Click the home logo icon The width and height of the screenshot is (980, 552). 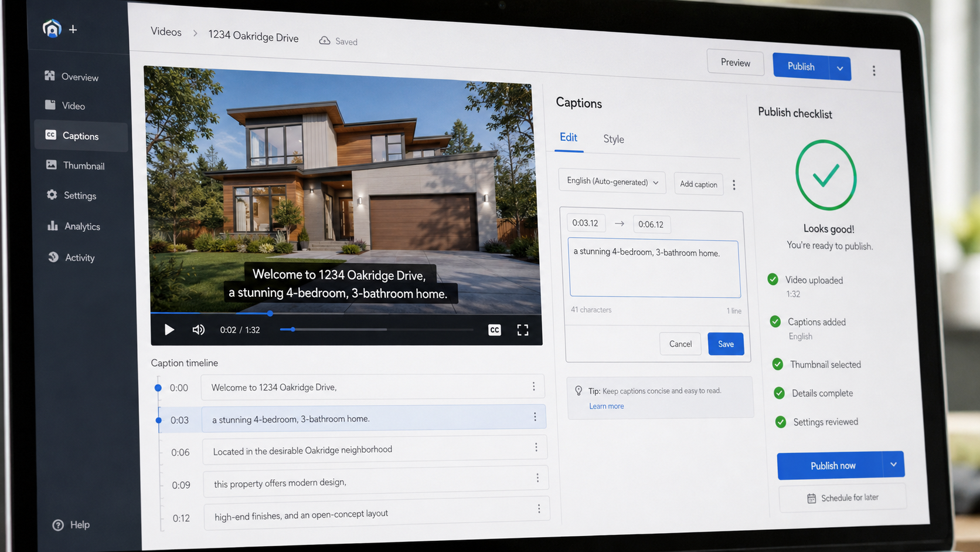[52, 28]
